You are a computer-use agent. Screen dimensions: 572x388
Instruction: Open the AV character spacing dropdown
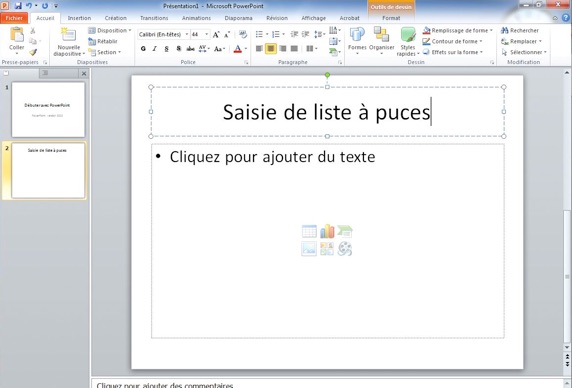point(204,48)
